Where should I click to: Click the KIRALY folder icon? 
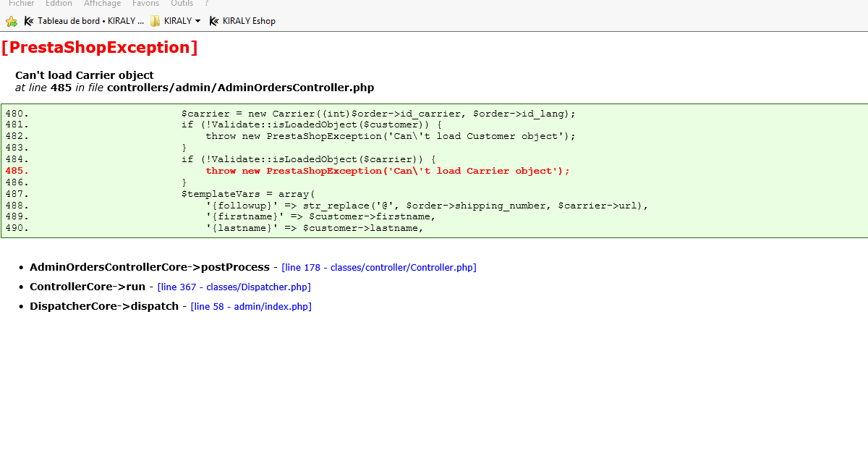pos(155,21)
